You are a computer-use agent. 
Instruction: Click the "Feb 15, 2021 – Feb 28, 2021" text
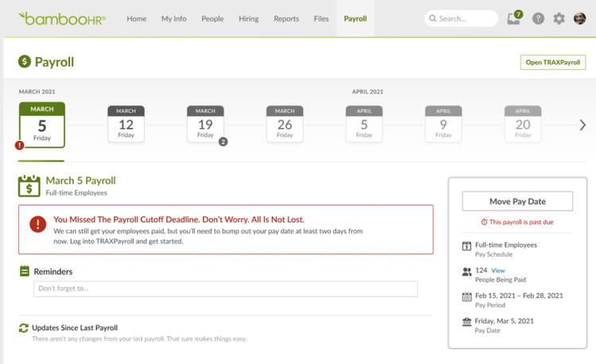tap(519, 296)
